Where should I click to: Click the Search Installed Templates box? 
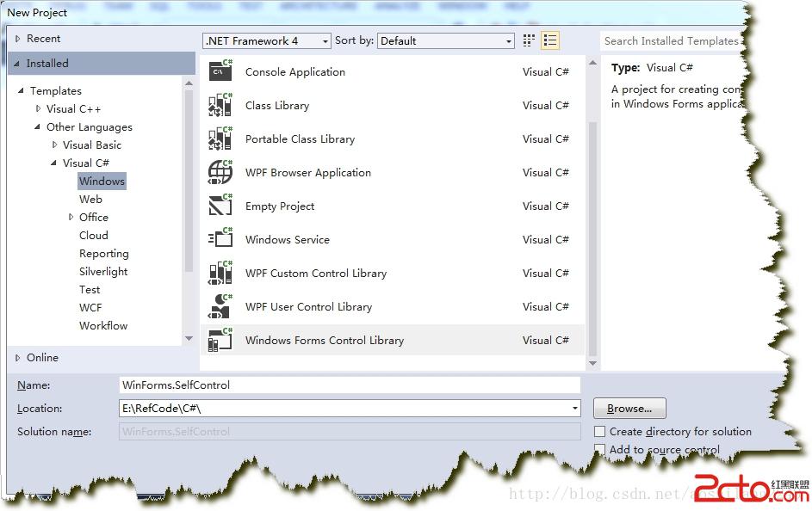[672, 40]
